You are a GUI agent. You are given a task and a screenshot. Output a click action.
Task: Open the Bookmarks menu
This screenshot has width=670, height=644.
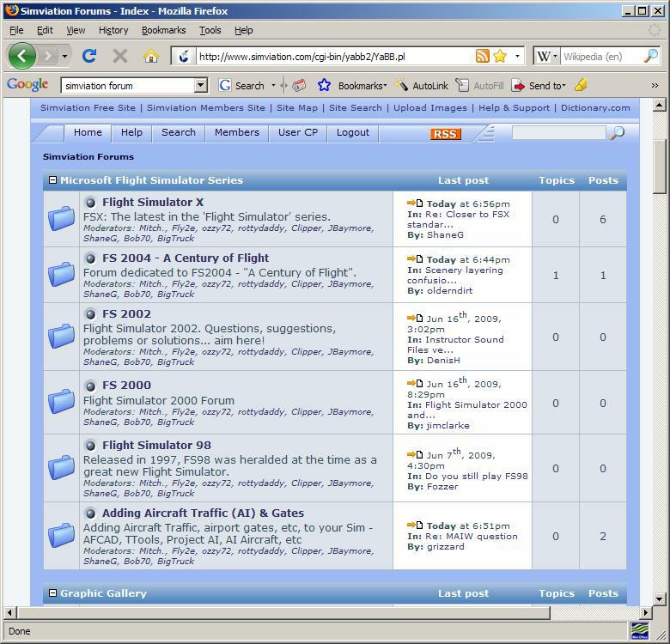click(164, 30)
